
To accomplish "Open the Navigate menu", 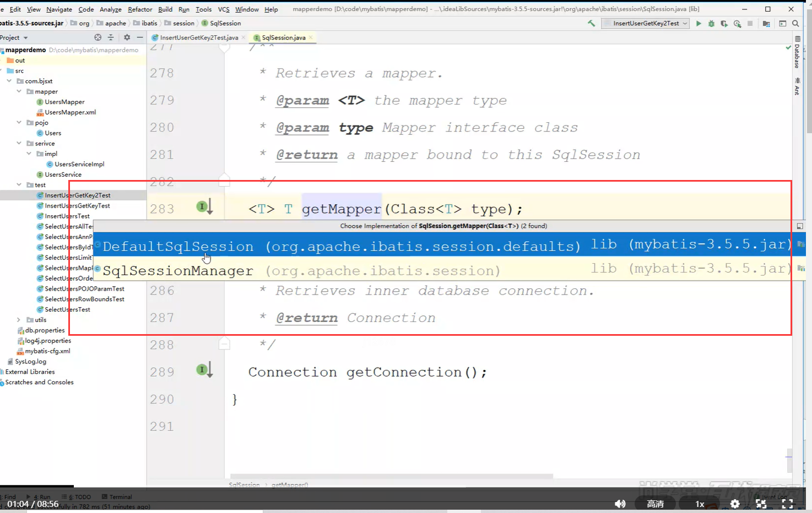I will (x=59, y=9).
